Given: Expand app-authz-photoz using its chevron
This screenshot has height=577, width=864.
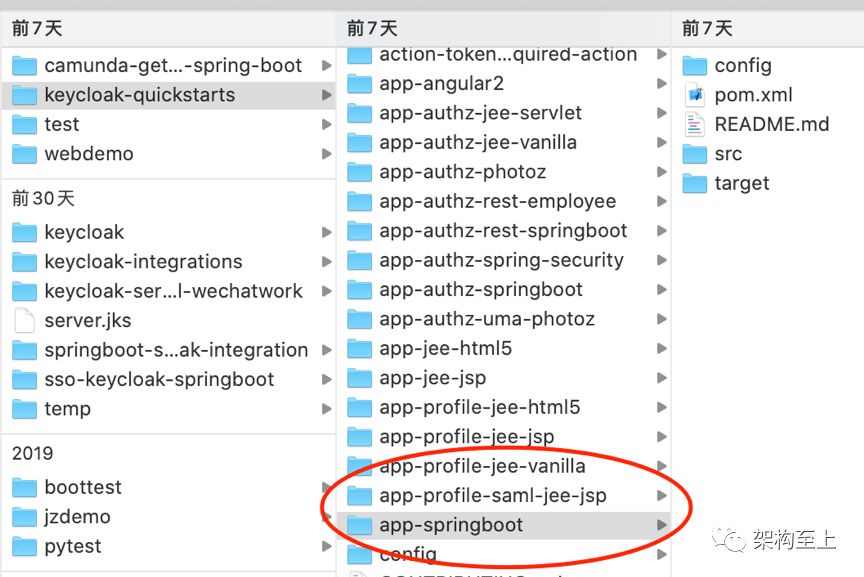Looking at the screenshot, I should tap(662, 172).
